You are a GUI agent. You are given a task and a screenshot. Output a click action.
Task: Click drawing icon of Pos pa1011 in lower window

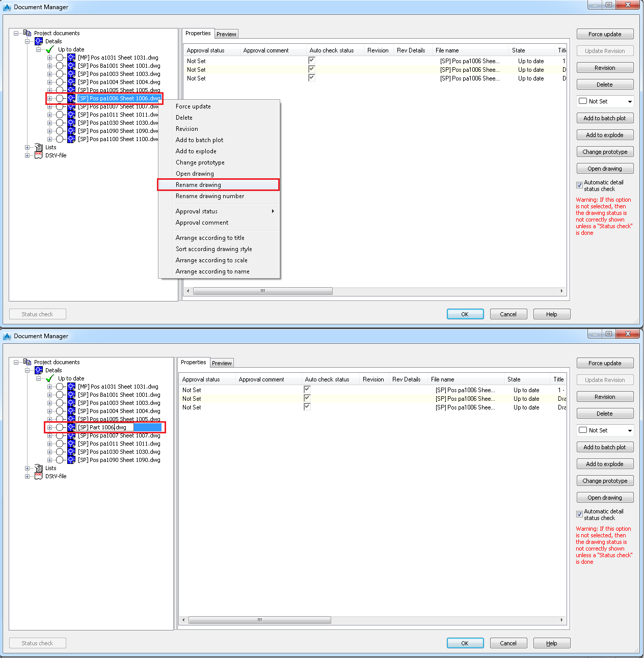pyautogui.click(x=71, y=444)
